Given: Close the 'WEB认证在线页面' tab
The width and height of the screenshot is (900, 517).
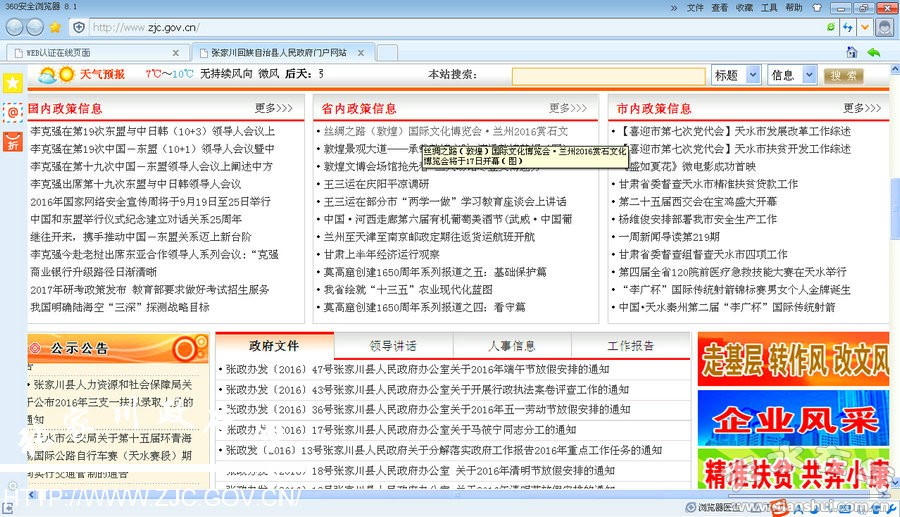Looking at the screenshot, I should pos(175,52).
